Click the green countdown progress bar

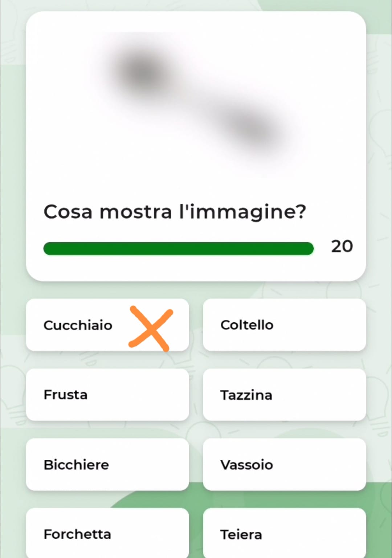(x=179, y=248)
